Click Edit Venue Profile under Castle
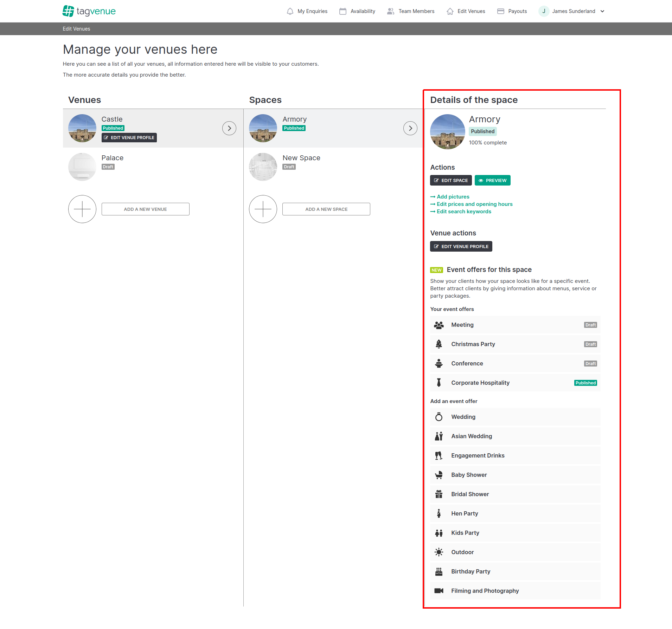672x629 pixels. pos(129,138)
